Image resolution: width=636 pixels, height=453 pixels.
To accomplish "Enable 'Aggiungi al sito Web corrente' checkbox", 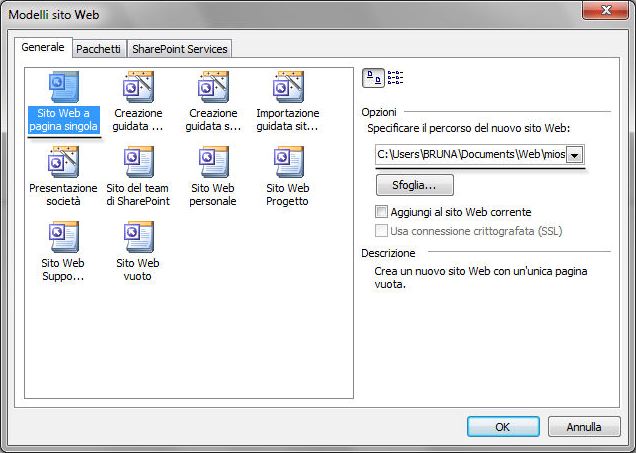I will (x=381, y=212).
